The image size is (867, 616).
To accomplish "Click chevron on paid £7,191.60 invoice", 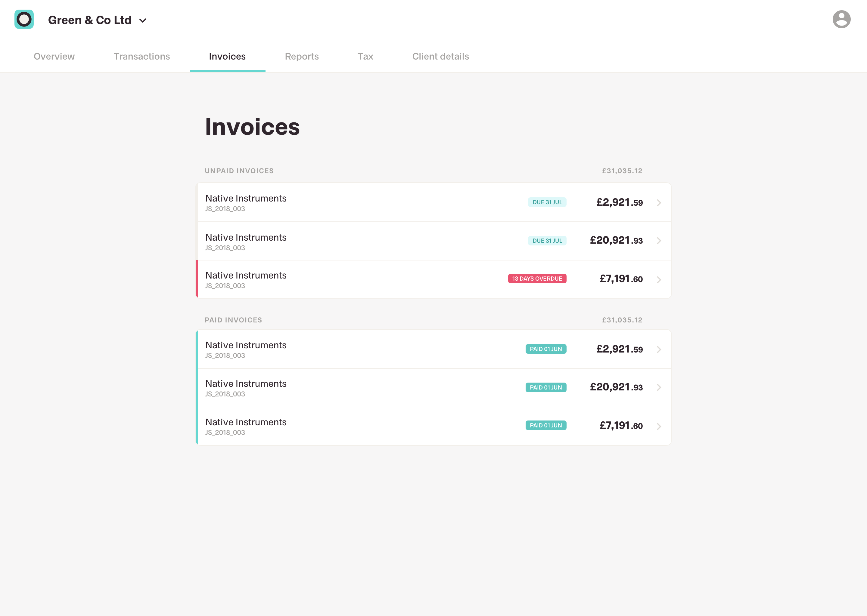I will pos(659,426).
